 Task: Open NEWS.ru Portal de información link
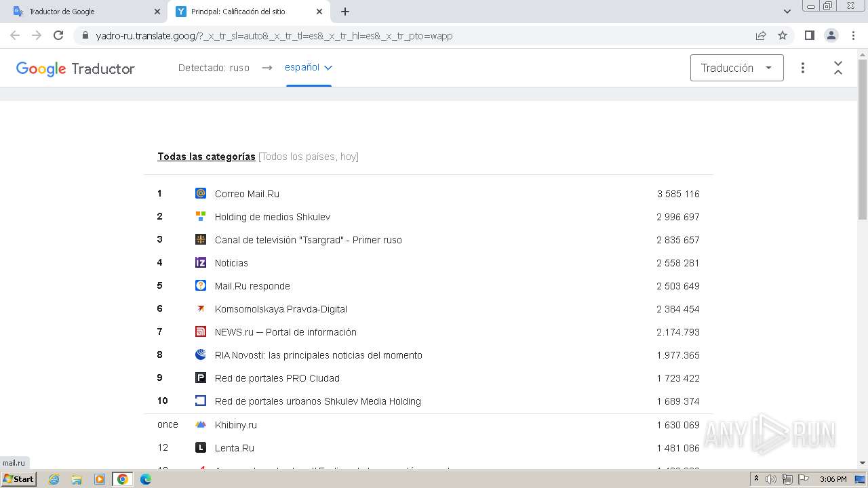click(285, 332)
